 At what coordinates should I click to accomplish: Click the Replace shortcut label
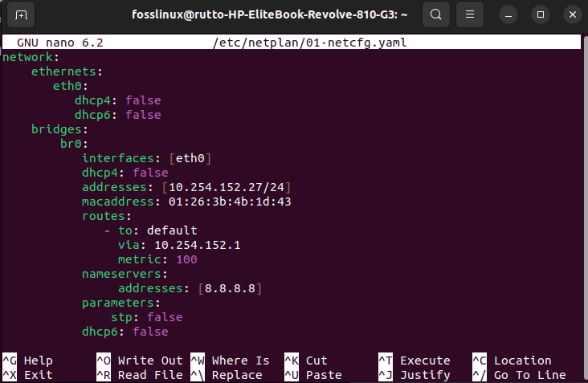pyautogui.click(x=237, y=375)
